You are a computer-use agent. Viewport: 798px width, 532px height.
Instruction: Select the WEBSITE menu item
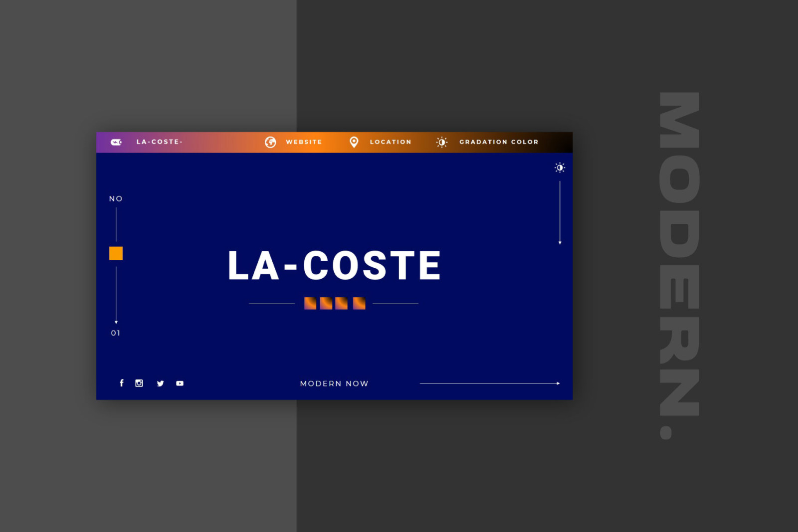click(x=304, y=142)
